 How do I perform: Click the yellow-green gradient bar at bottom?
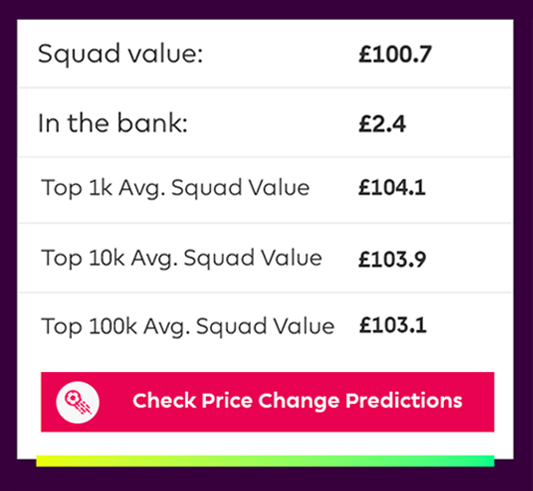265,461
